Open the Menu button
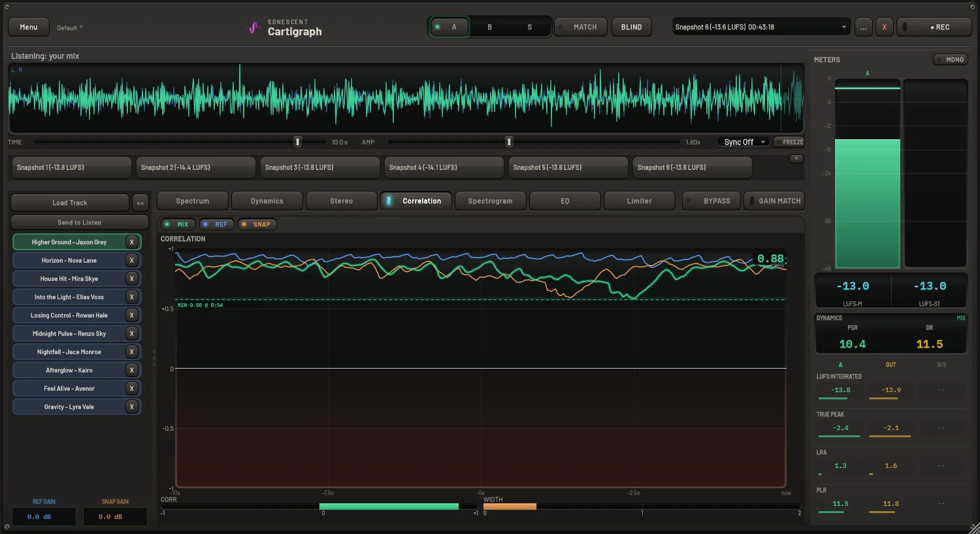This screenshot has width=980, height=534. (28, 27)
